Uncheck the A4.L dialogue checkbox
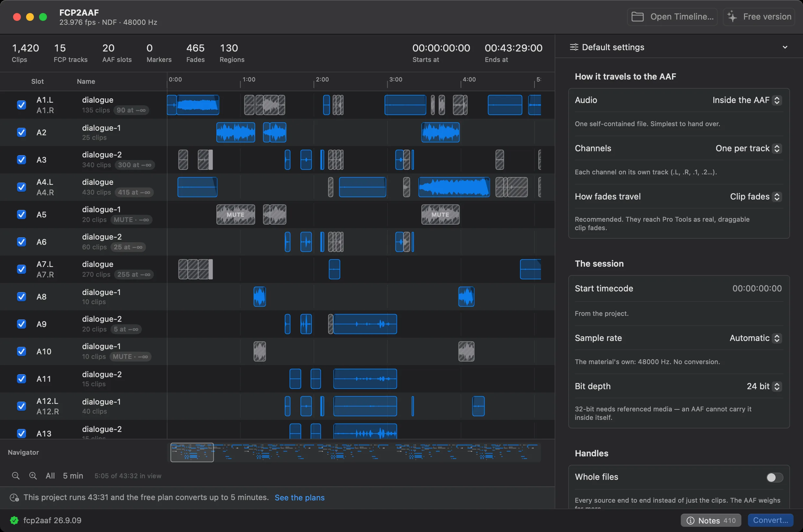 click(22, 187)
